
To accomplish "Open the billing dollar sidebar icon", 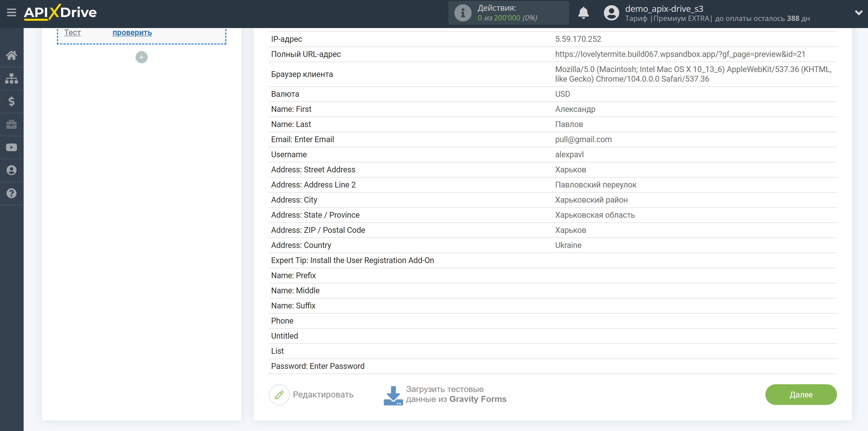I will point(12,101).
